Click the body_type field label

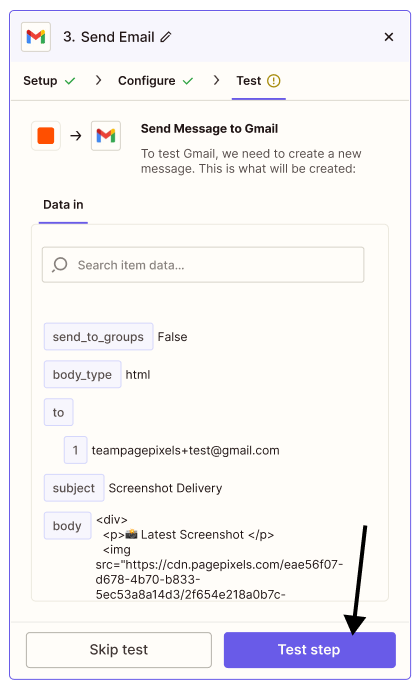[x=82, y=374]
